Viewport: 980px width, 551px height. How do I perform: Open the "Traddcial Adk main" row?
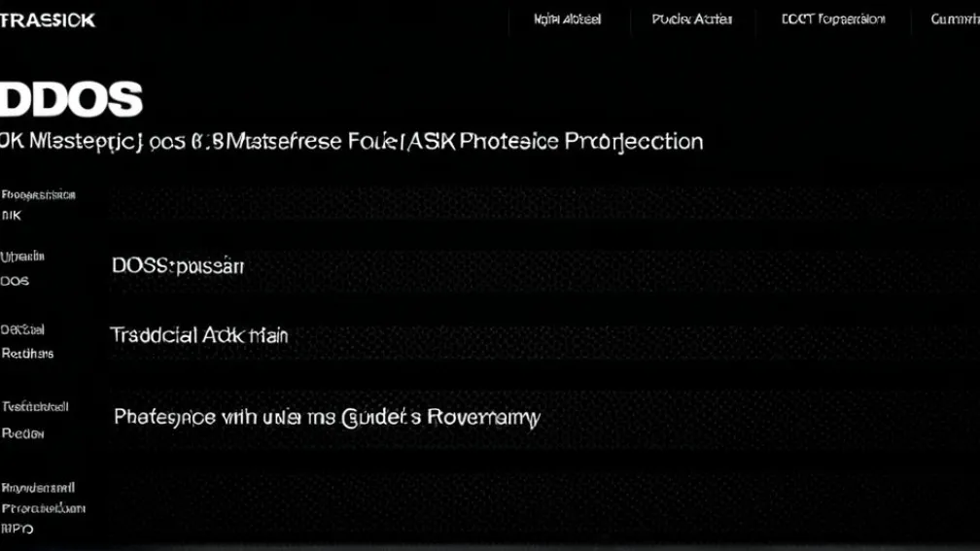(199, 336)
